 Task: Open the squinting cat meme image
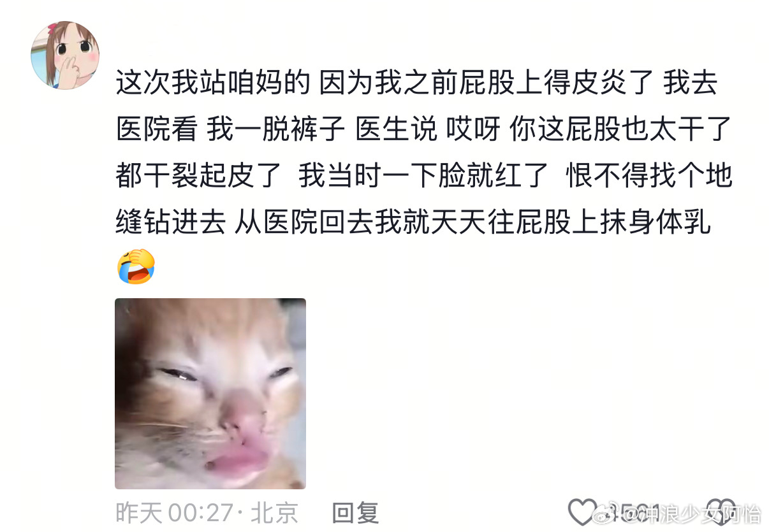click(x=210, y=394)
